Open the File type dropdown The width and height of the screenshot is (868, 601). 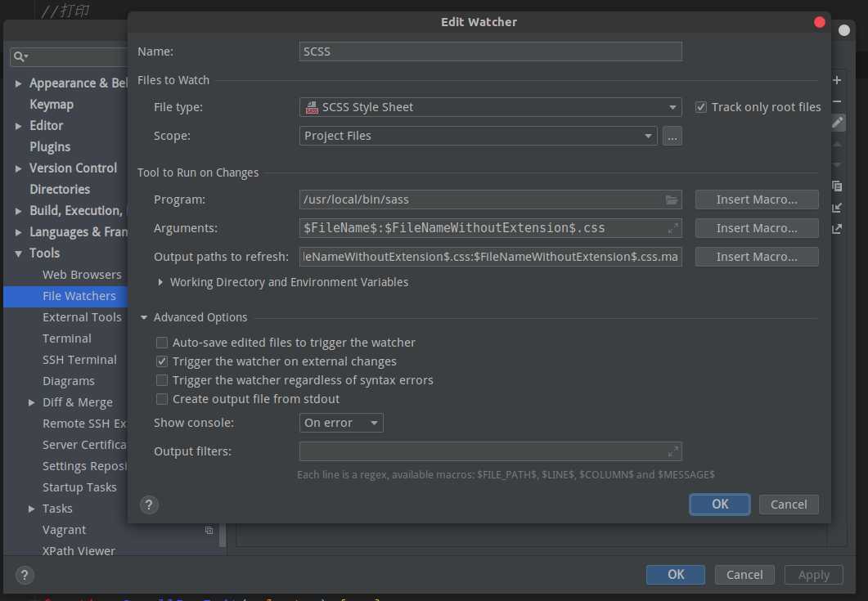click(x=490, y=107)
